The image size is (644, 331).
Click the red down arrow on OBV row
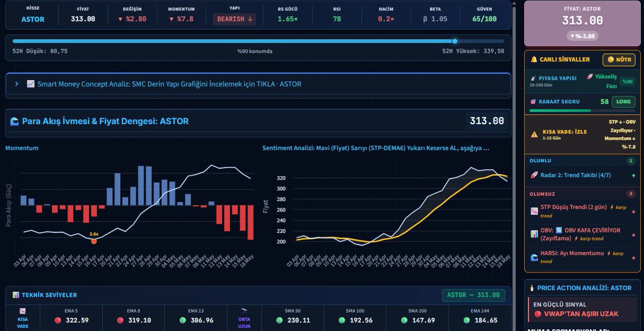pyautogui.click(x=633, y=234)
